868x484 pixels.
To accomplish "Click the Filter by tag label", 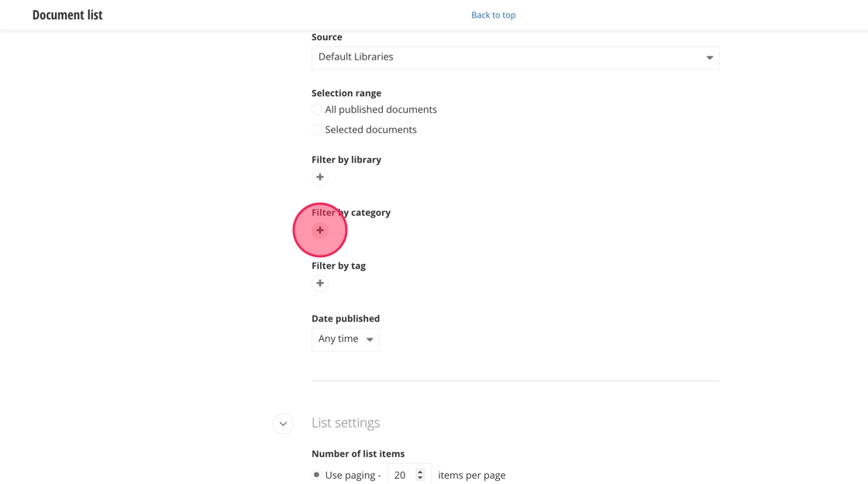I will (x=339, y=266).
